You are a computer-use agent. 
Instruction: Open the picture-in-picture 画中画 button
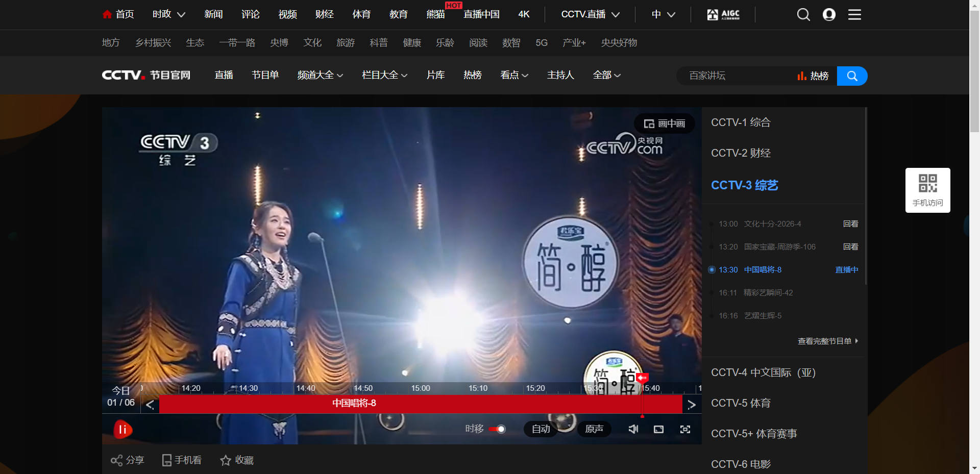tap(664, 123)
